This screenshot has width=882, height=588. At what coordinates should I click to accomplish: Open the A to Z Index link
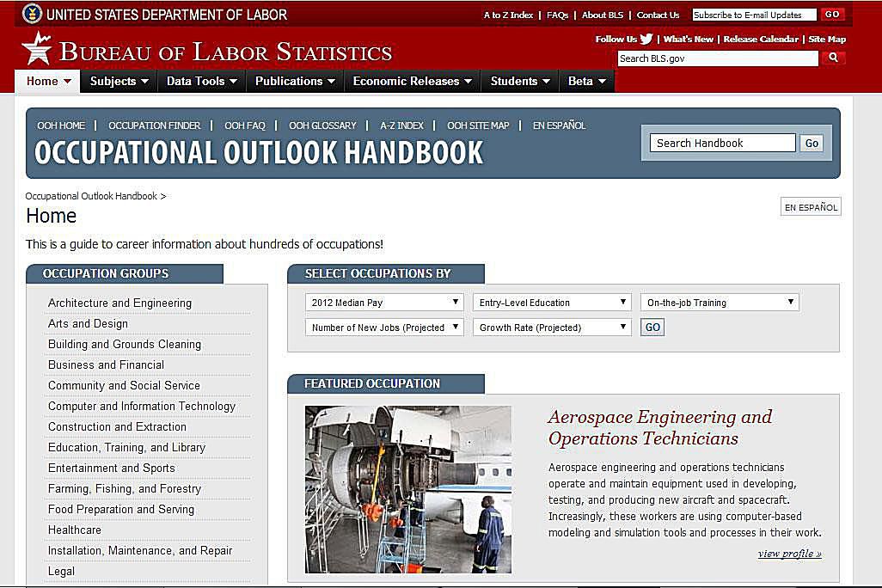point(508,15)
